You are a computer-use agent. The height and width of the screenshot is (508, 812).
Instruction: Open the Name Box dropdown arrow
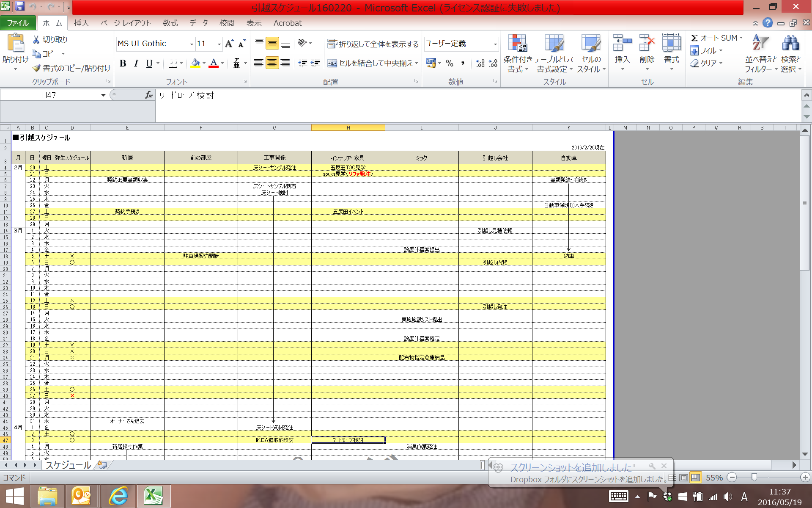[103, 95]
